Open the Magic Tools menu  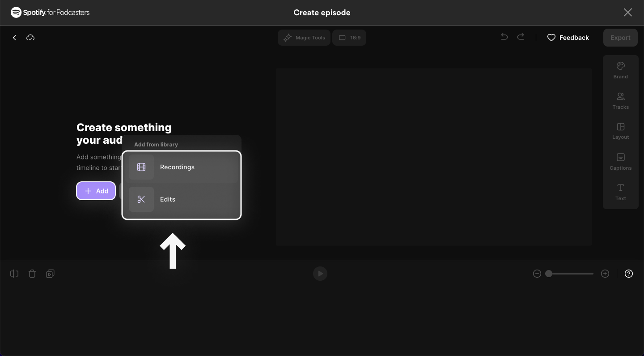click(x=304, y=38)
